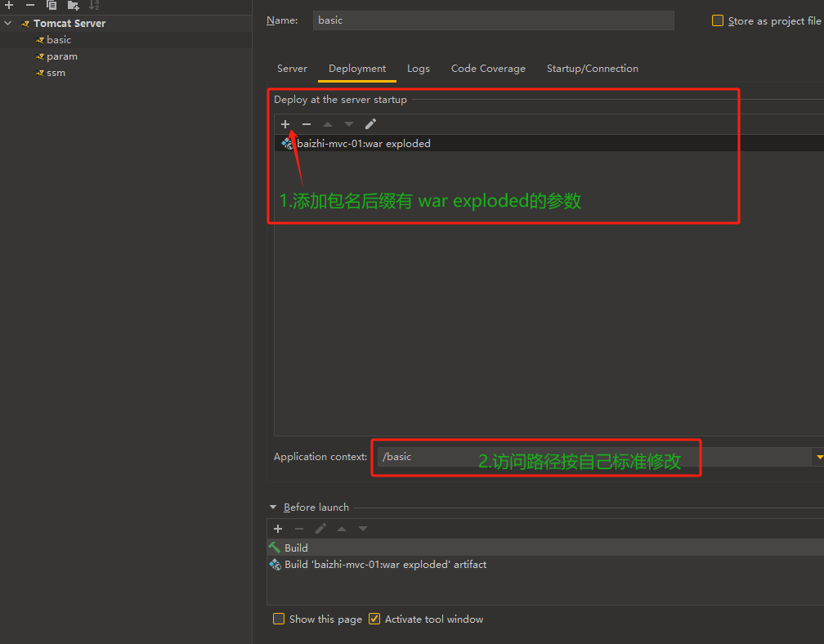Move deployment artifact down with arrow icon
The image size is (824, 644).
(349, 124)
